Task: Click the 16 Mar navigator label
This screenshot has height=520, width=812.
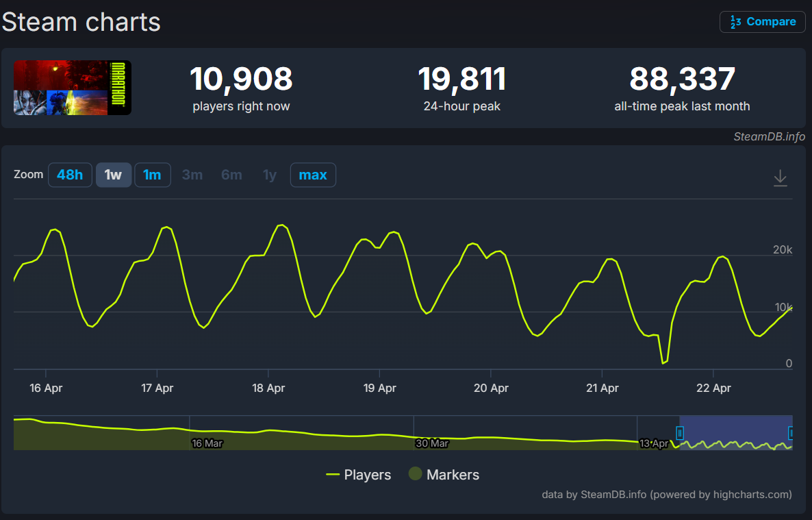Action: tap(207, 443)
